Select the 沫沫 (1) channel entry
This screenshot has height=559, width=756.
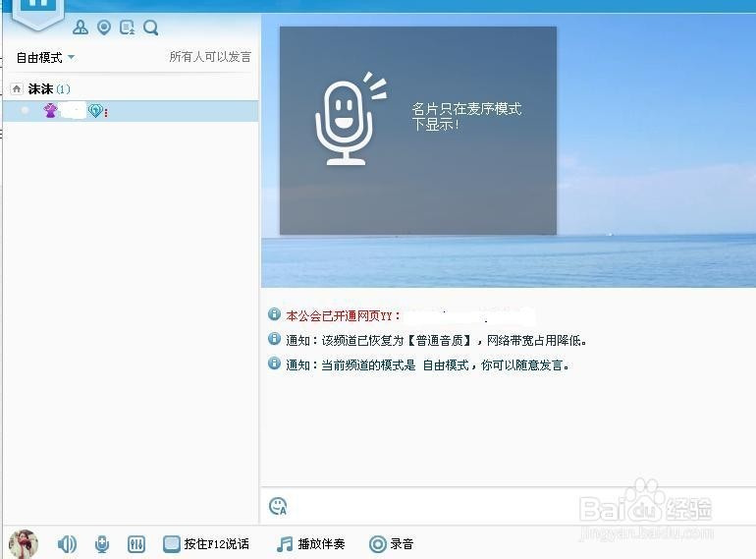[x=49, y=88]
